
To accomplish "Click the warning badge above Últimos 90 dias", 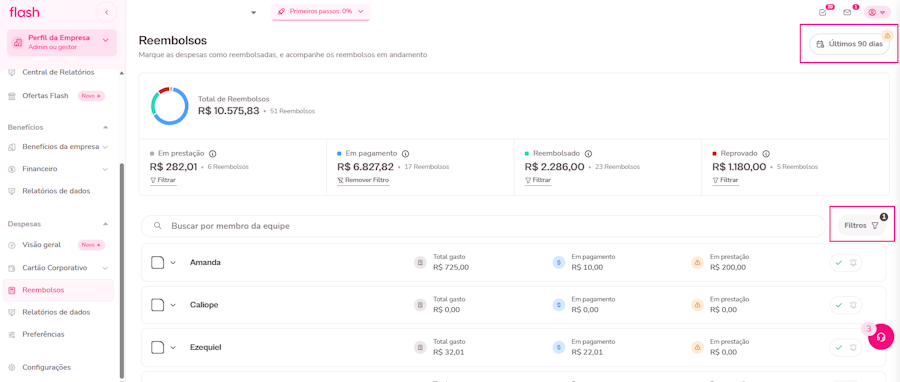I will pyautogui.click(x=887, y=36).
